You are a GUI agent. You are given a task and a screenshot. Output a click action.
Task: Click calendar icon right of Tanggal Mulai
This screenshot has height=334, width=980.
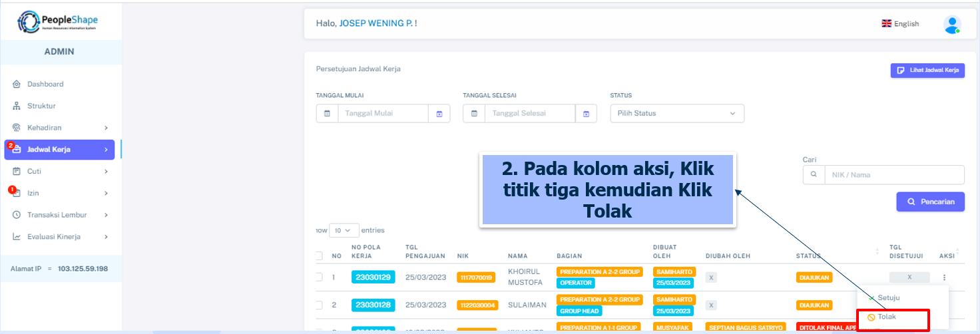(x=439, y=114)
